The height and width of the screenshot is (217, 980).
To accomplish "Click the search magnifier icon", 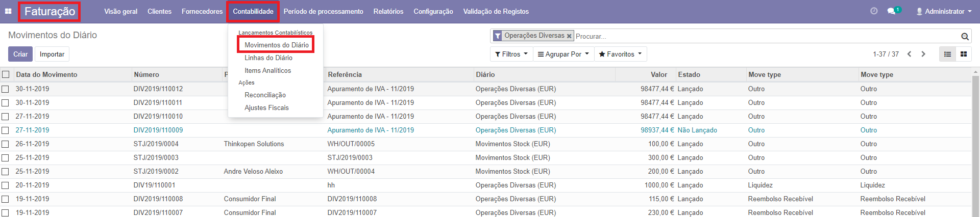I will pyautogui.click(x=965, y=36).
